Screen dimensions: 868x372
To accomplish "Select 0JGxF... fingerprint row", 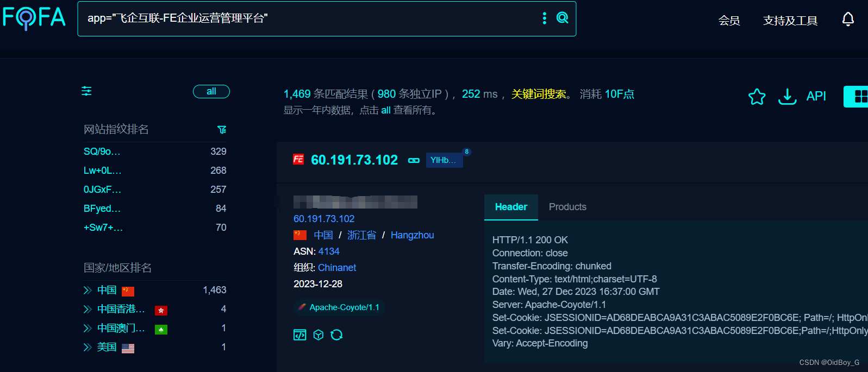I will click(155, 190).
